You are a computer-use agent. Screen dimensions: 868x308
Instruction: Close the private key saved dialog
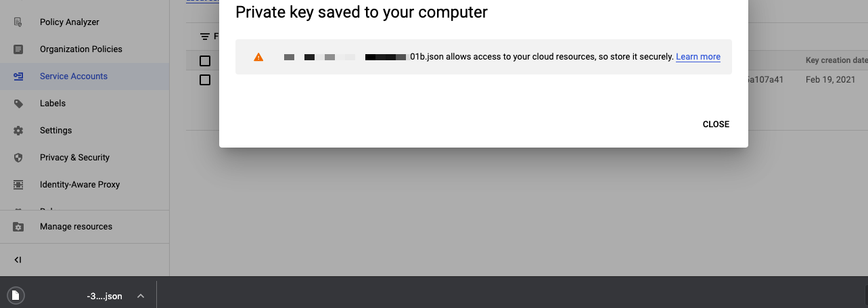[x=716, y=125]
